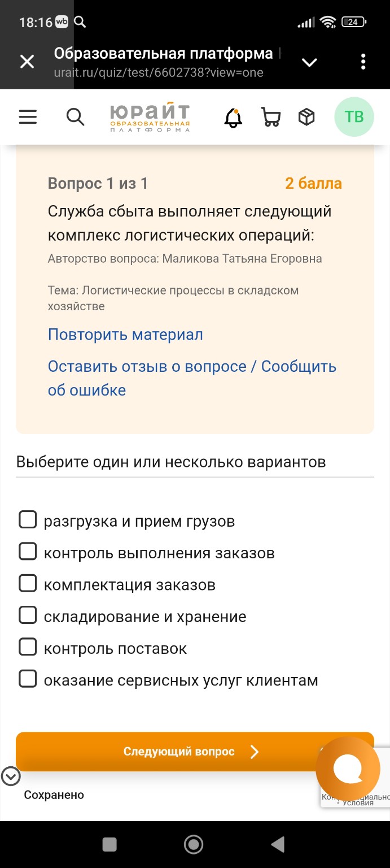The image size is (390, 868).
Task: Open recent apps via the square navigation button
Action: tap(109, 844)
